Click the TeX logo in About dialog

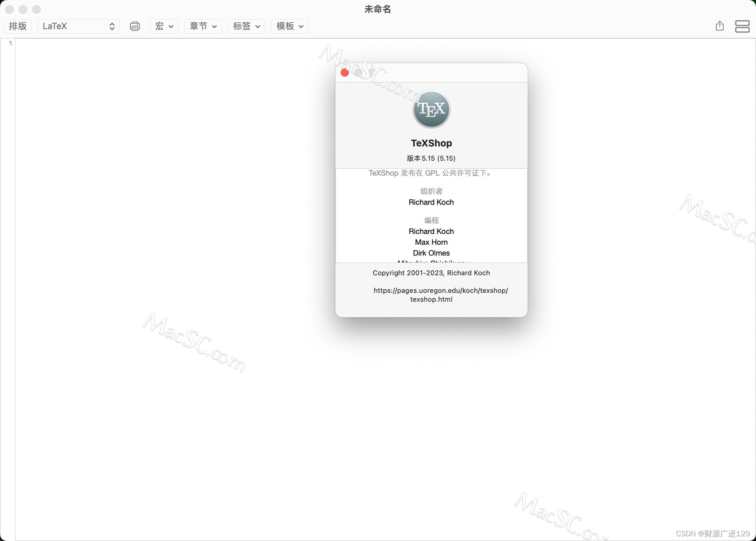click(431, 110)
